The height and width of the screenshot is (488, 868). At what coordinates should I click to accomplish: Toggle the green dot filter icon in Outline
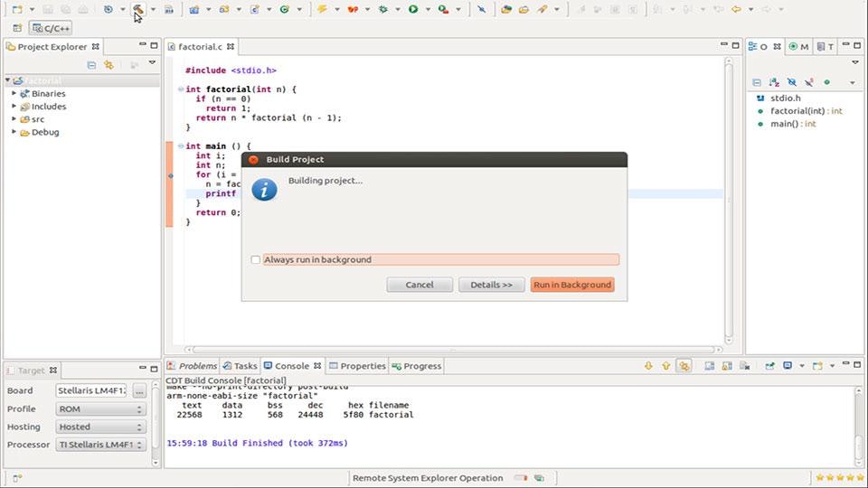[x=826, y=82]
